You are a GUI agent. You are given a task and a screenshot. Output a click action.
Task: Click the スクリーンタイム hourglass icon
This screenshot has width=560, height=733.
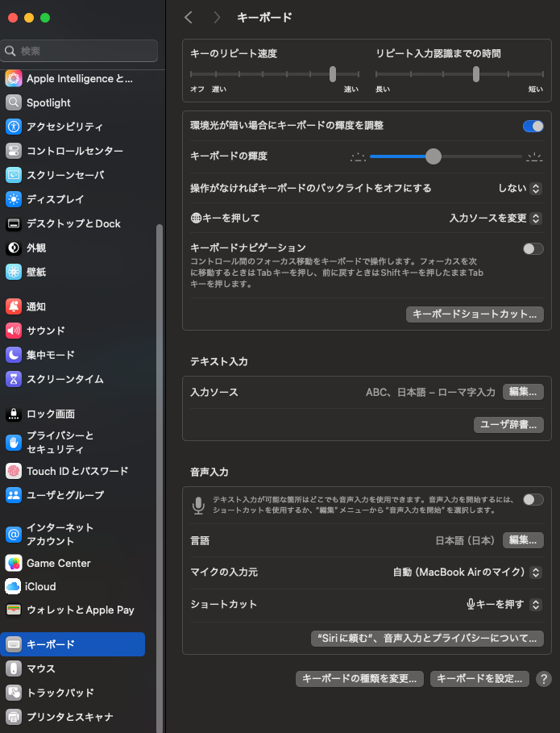point(14,379)
